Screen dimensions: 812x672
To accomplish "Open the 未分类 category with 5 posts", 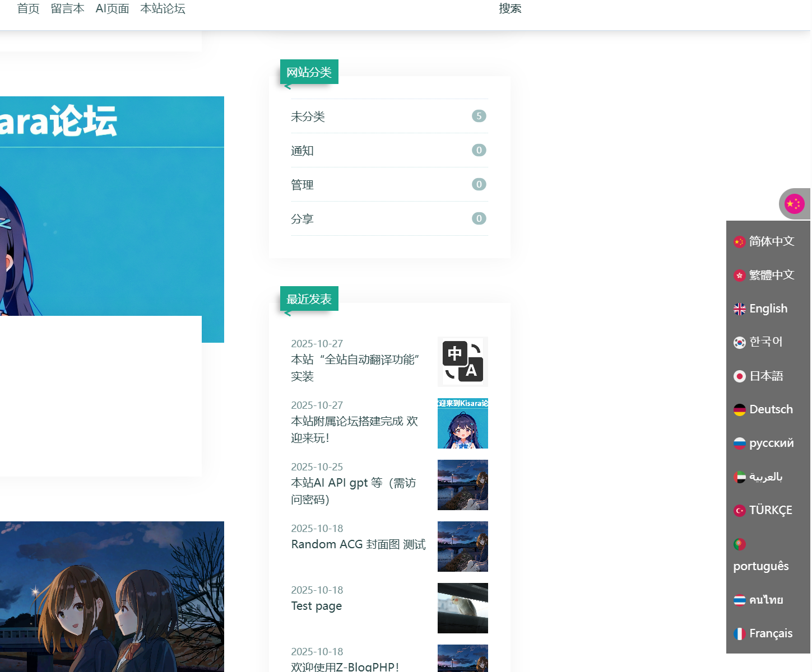I will (308, 116).
